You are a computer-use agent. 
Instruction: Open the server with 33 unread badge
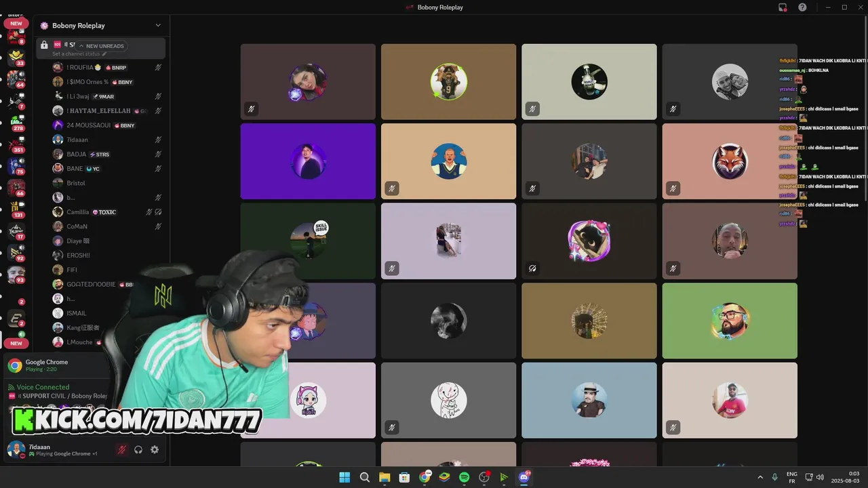point(16,57)
